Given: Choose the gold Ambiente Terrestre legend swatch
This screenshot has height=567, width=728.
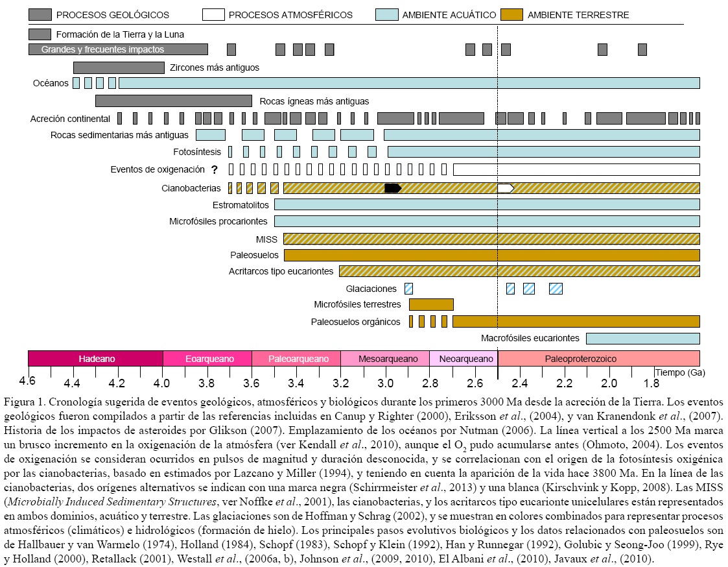Looking at the screenshot, I should click(x=512, y=14).
